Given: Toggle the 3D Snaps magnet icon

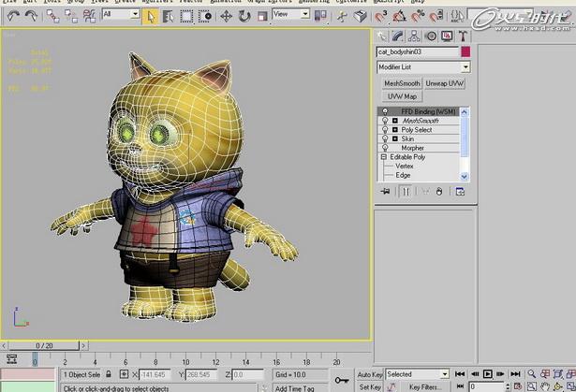Looking at the screenshot, I should (381, 16).
